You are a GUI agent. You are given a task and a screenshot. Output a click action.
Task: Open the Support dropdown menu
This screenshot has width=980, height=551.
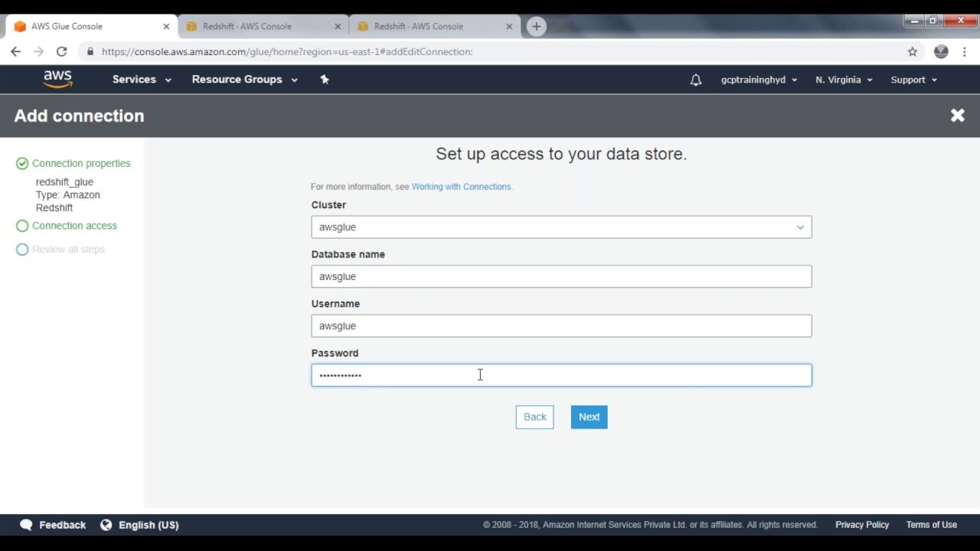click(x=913, y=80)
